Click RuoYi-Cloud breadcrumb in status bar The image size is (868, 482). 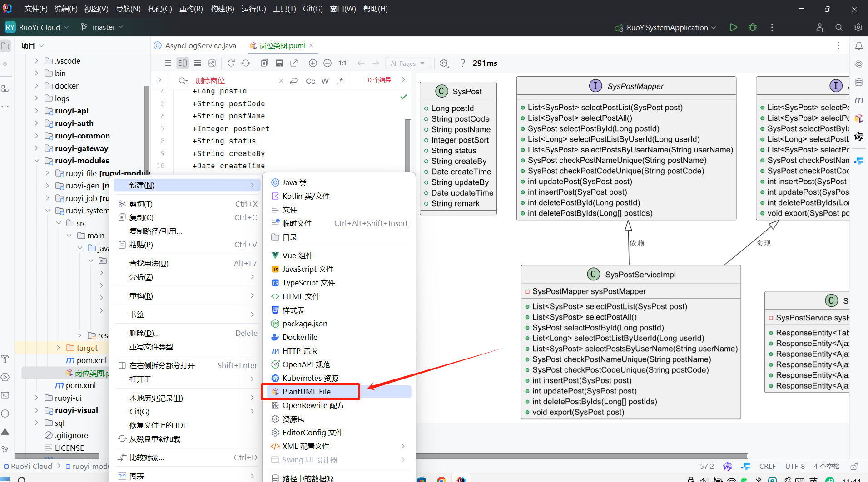click(x=28, y=466)
